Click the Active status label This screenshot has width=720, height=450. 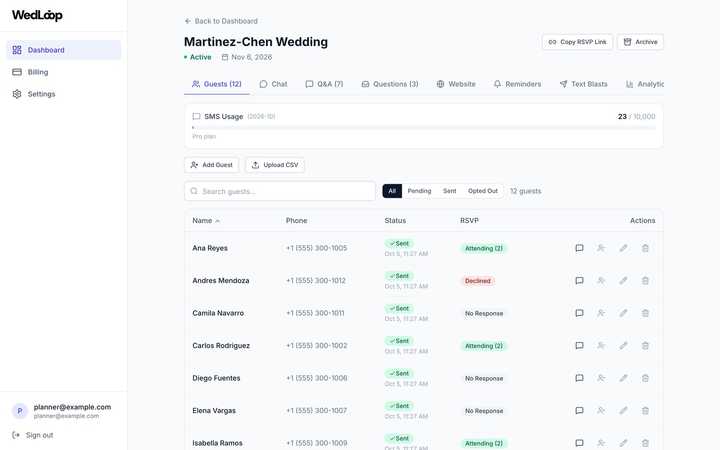(198, 57)
